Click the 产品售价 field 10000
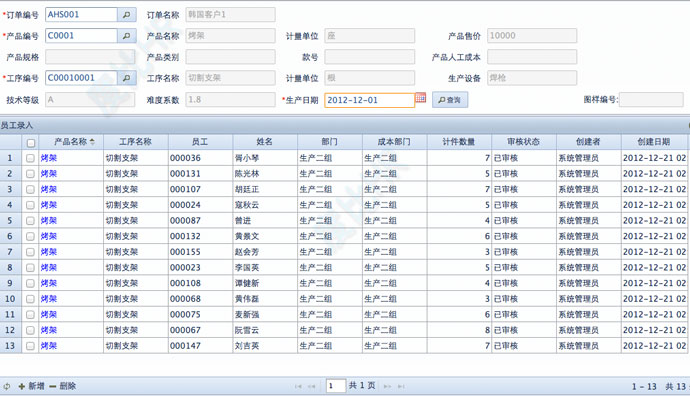 (532, 36)
